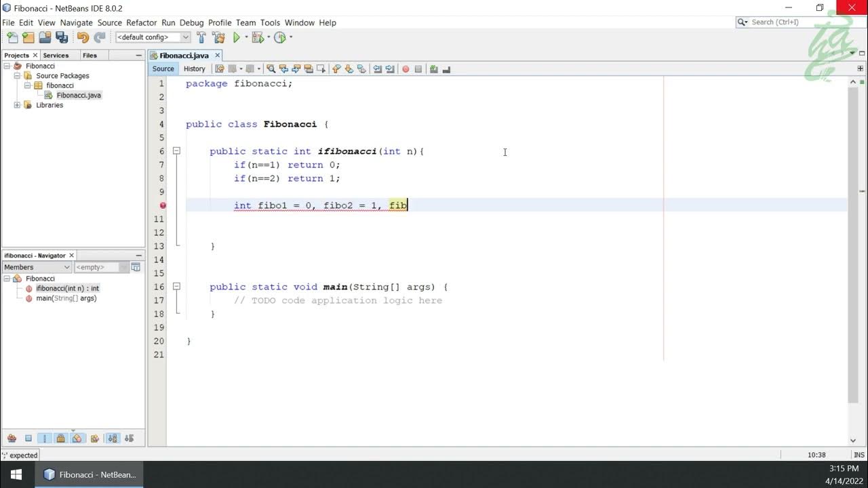Toggle Show Inherited Members in Navigator
The width and height of the screenshot is (868, 488).
pyautogui.click(x=12, y=439)
